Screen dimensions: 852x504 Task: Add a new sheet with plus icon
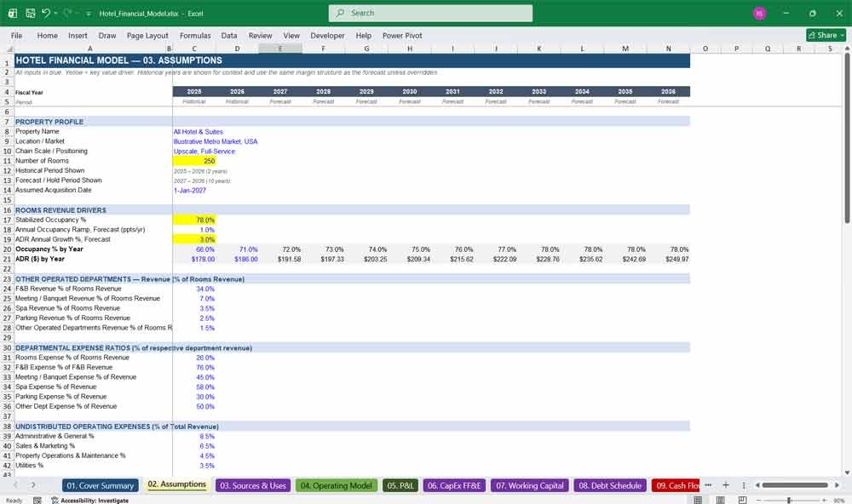coord(725,485)
